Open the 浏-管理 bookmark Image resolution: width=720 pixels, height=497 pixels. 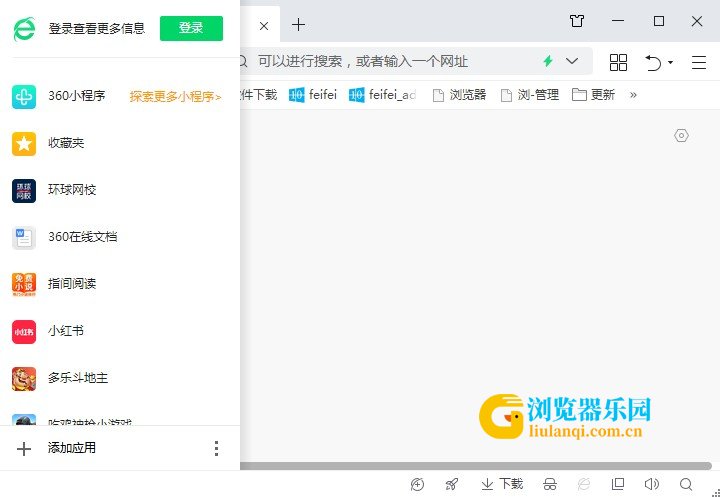(x=529, y=95)
